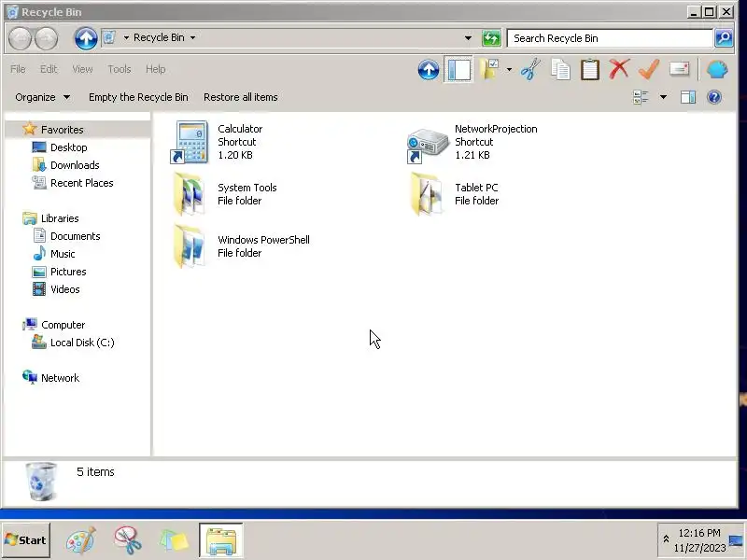Image resolution: width=747 pixels, height=560 pixels.
Task: Open the Tools menu
Action: pos(120,69)
